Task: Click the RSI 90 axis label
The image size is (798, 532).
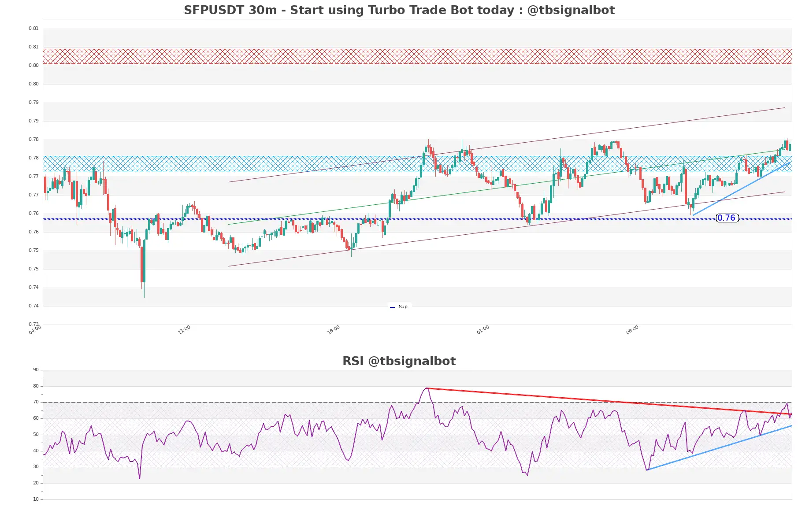Action: pos(36,369)
